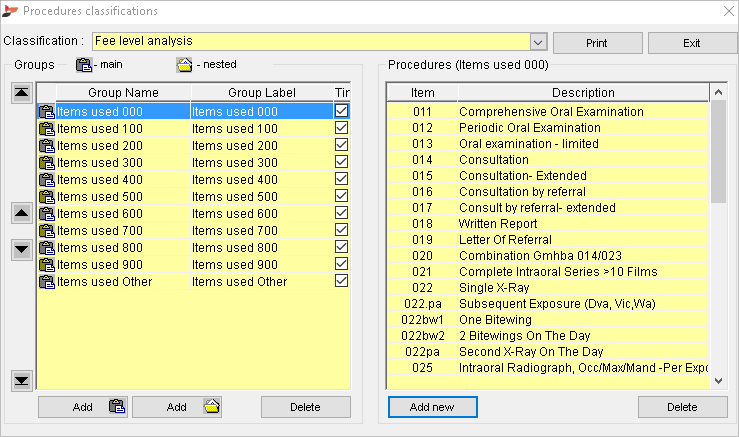The image size is (739, 437).
Task: Toggle checkbox for Items used 400
Action: pos(342,179)
